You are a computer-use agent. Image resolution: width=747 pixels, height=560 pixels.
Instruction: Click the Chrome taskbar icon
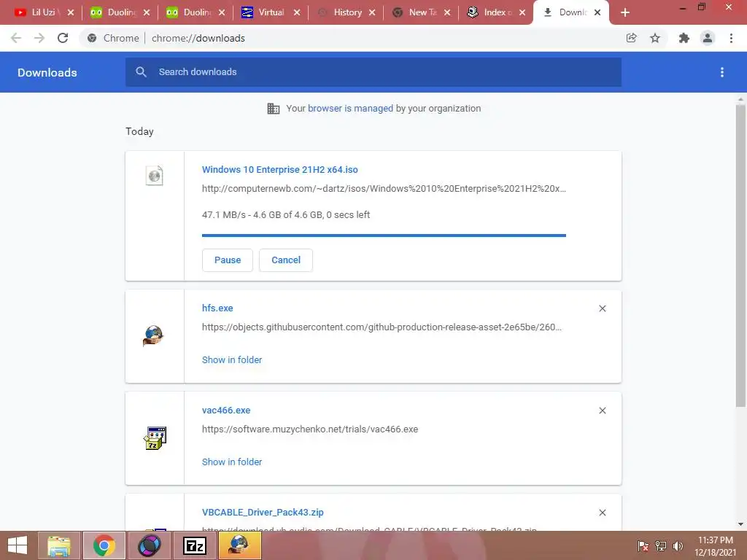104,545
